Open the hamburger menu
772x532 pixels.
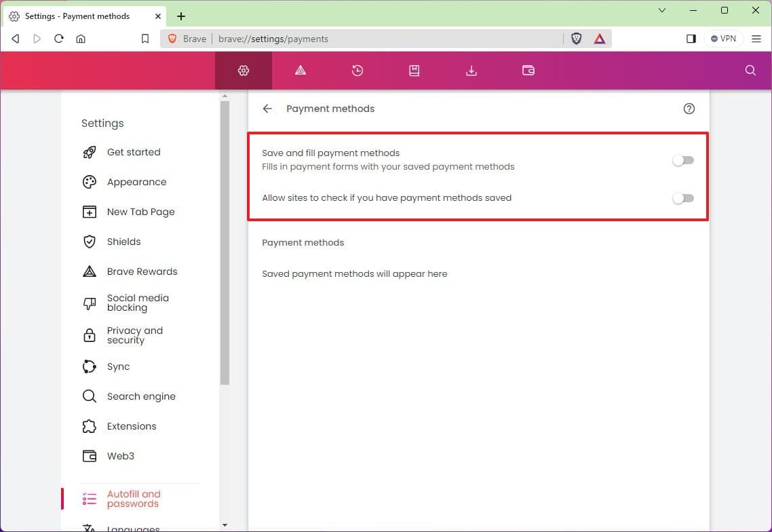(x=756, y=39)
